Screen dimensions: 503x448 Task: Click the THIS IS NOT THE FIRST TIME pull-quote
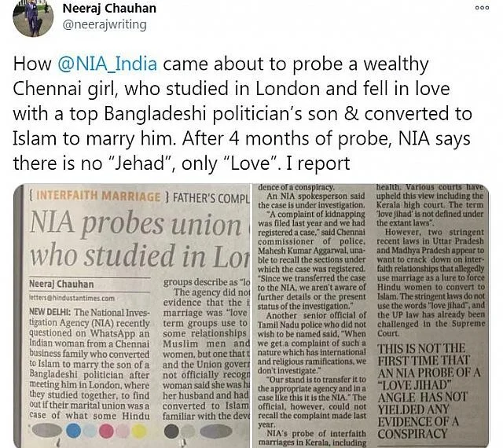428,391
